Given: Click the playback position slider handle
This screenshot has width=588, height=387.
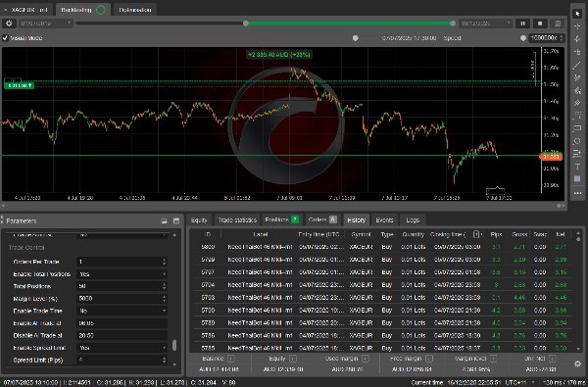Looking at the screenshot, I should click(x=355, y=38).
